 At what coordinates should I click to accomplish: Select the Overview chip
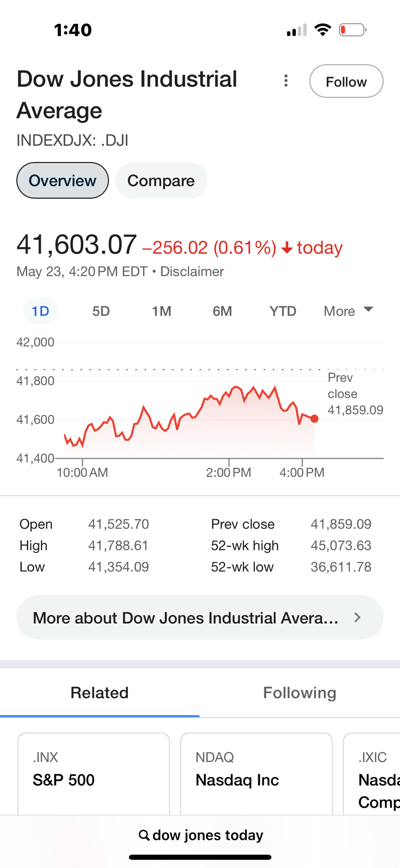pyautogui.click(x=62, y=181)
